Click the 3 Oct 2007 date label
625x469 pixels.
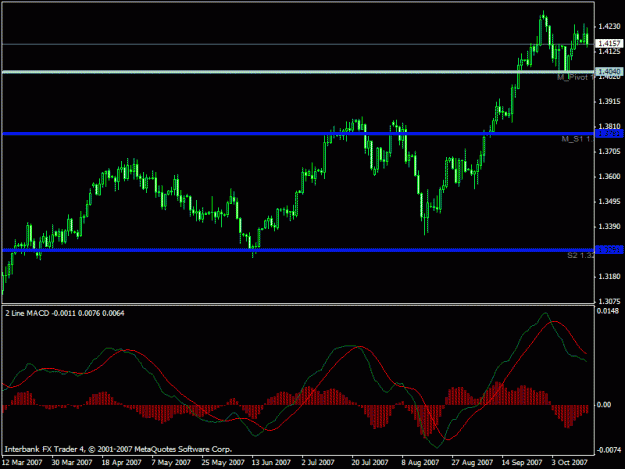(x=570, y=463)
